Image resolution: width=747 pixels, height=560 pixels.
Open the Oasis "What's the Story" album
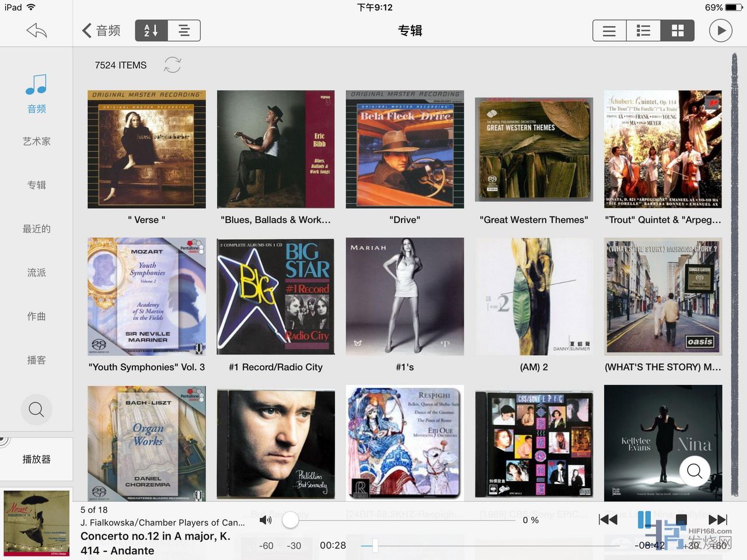(x=663, y=296)
